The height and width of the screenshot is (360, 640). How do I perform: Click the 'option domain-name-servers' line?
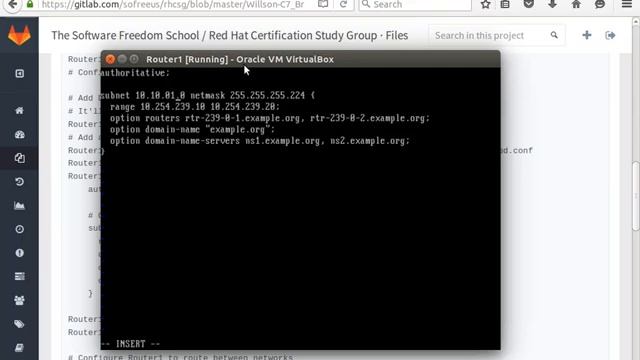pyautogui.click(x=260, y=141)
